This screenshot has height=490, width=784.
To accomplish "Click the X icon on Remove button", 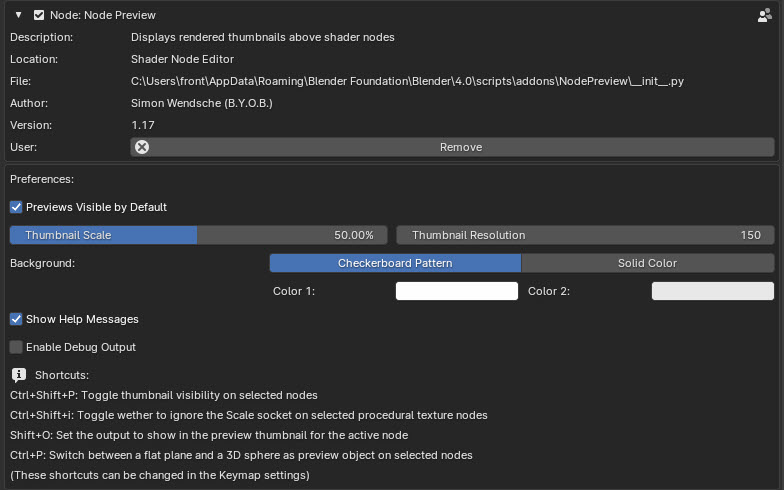I will coord(142,147).
